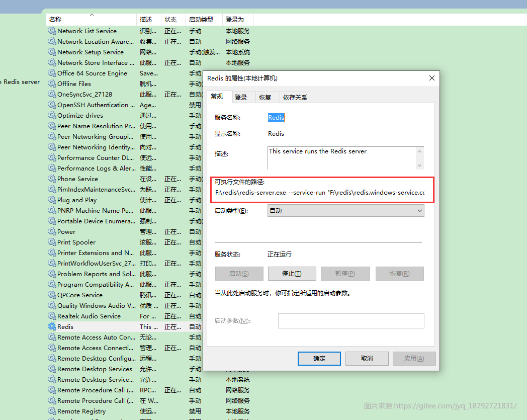Image resolution: width=527 pixels, height=420 pixels.
Task: Select the Remote Desktop Services gear icon
Action: tap(52, 369)
